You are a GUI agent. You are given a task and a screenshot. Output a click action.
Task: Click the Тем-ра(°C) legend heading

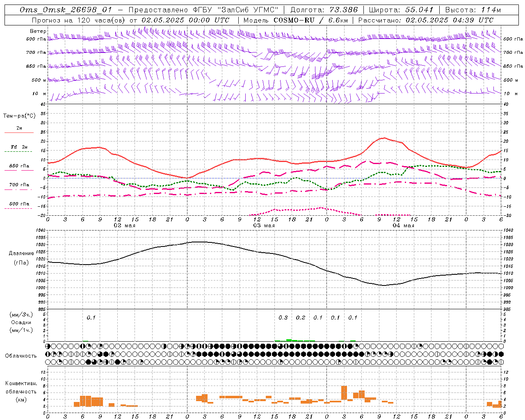pyautogui.click(x=19, y=116)
